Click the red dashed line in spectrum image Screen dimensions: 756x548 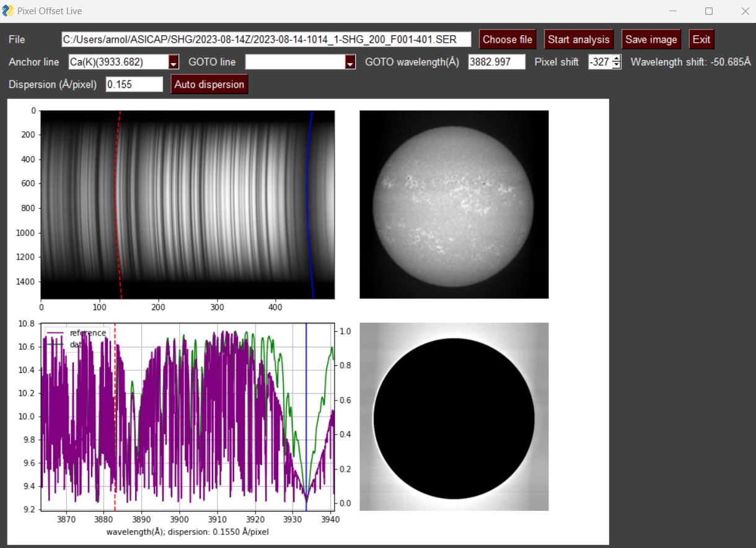(x=117, y=204)
